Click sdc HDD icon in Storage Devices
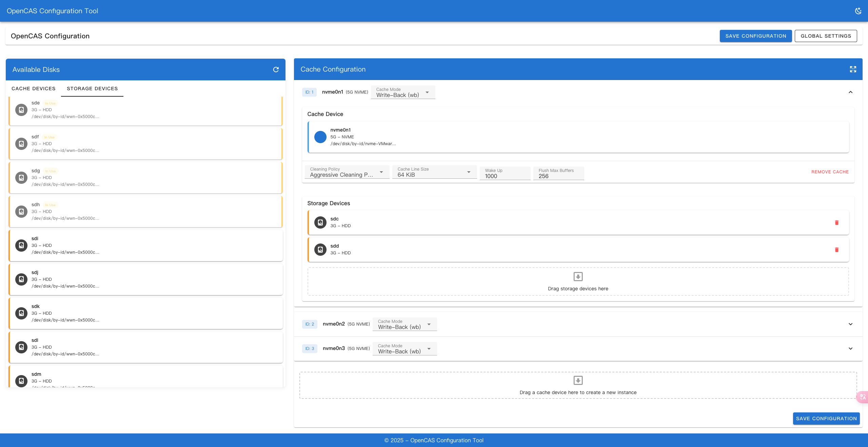Screen dimensions: 868x447 click(x=320, y=222)
